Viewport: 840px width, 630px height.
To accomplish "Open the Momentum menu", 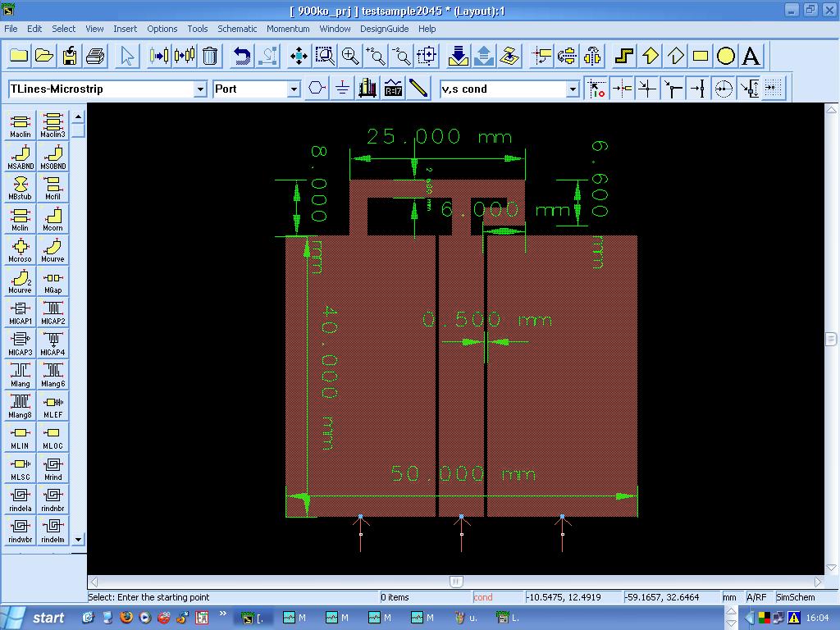I will (288, 29).
